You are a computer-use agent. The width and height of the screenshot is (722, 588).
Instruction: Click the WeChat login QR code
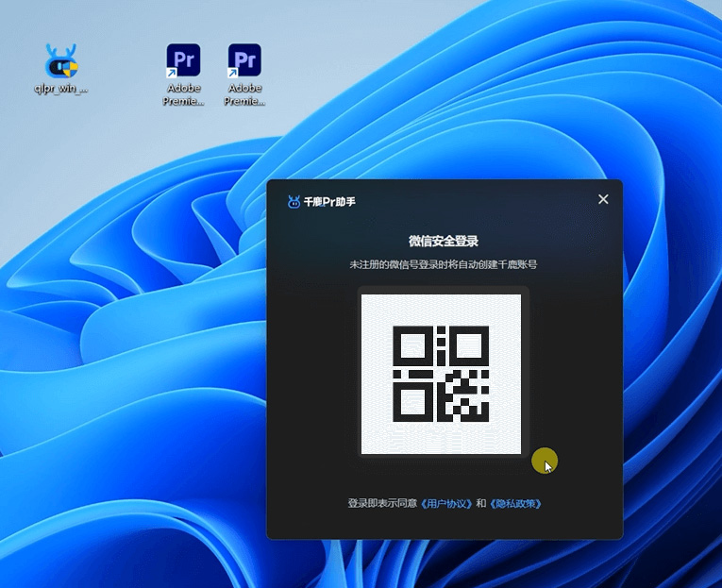point(441,374)
